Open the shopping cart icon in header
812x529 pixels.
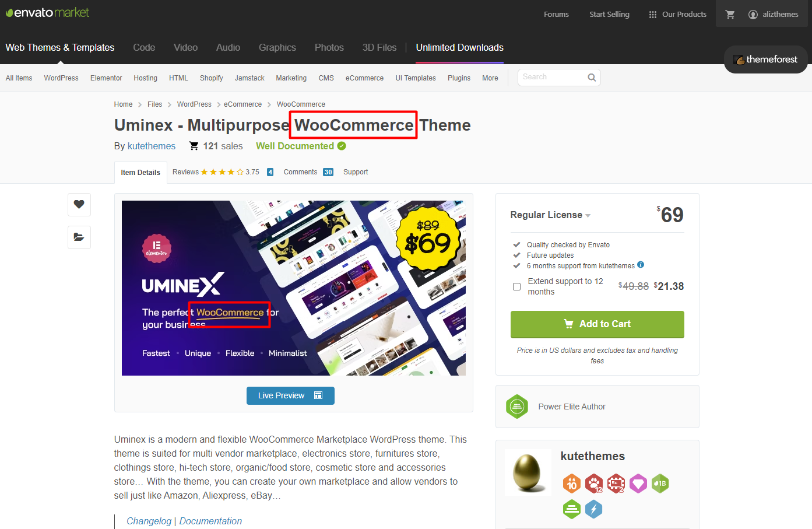730,15
